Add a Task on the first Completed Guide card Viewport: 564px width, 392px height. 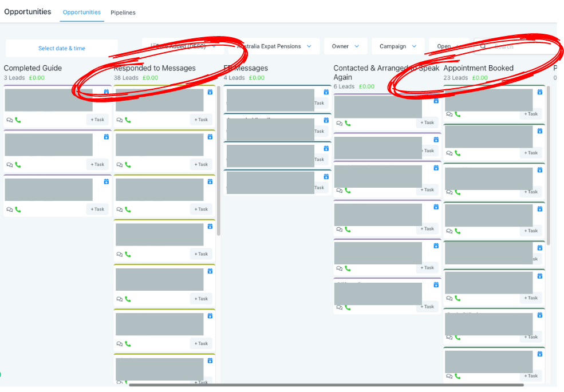coord(96,120)
